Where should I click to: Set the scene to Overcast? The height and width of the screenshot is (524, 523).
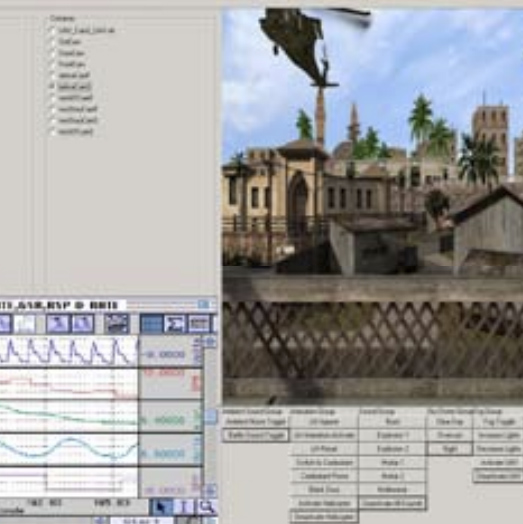(449, 435)
